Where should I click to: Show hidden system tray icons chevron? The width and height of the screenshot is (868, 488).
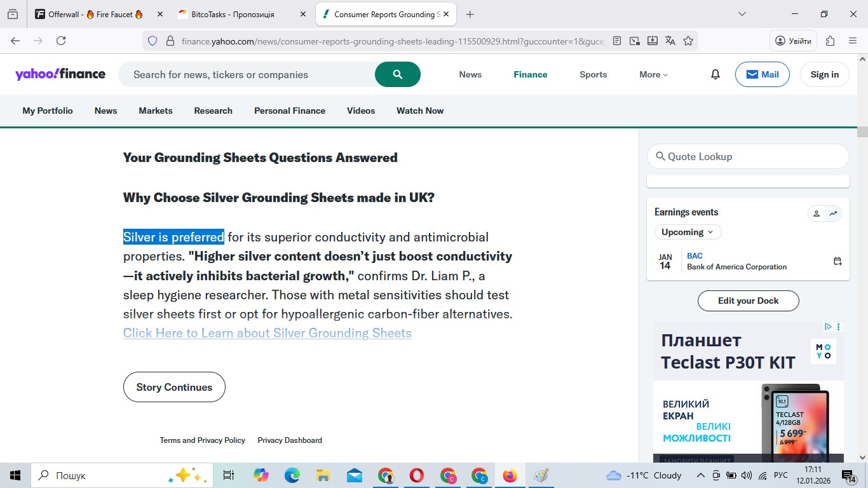(x=701, y=475)
